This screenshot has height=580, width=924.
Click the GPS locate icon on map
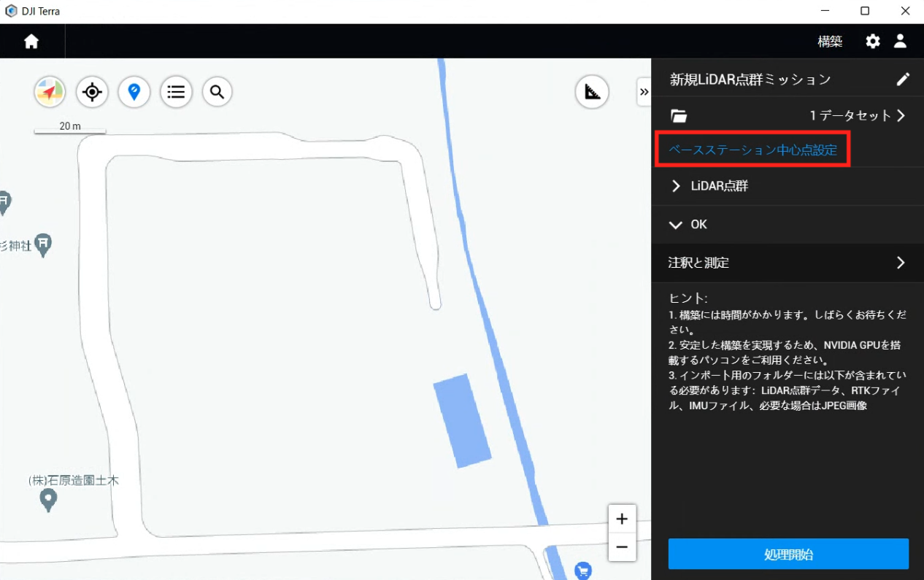click(92, 91)
